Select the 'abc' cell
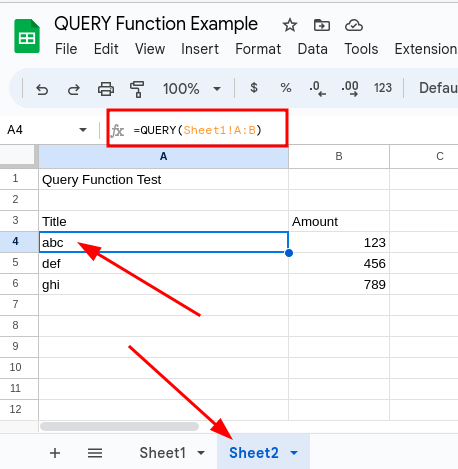Screen dimensions: 458x469 point(163,242)
